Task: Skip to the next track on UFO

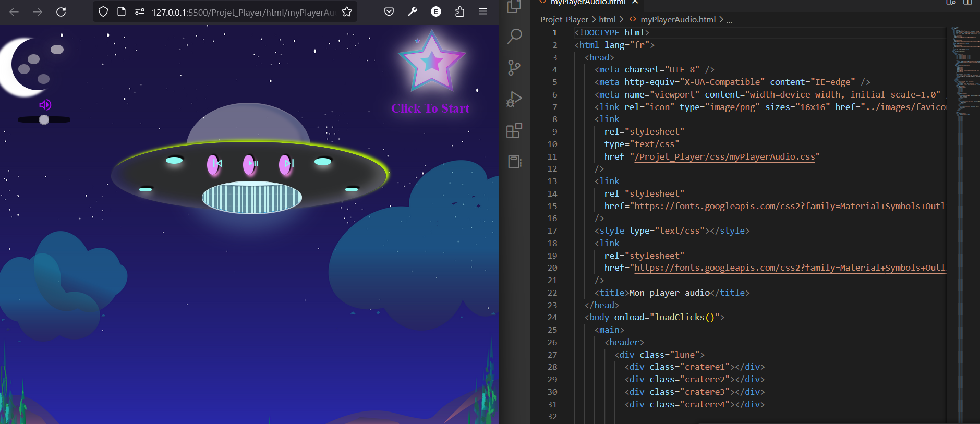Action: click(x=286, y=164)
